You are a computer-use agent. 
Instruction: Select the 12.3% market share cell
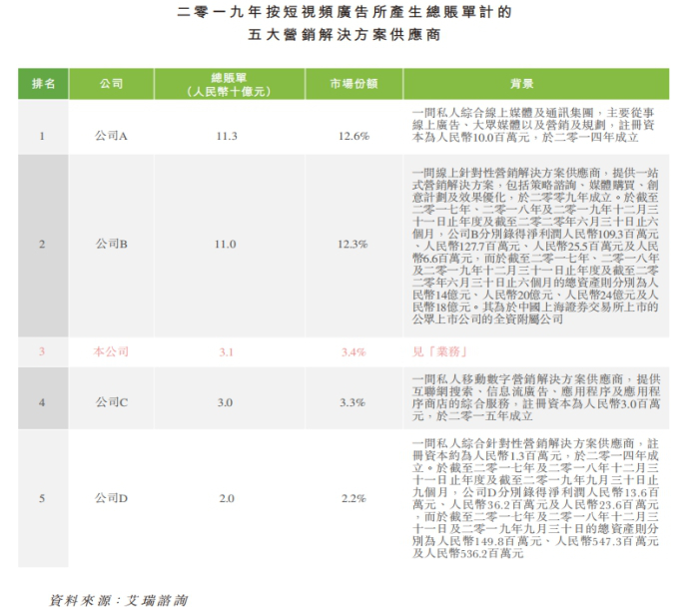pyautogui.click(x=352, y=245)
